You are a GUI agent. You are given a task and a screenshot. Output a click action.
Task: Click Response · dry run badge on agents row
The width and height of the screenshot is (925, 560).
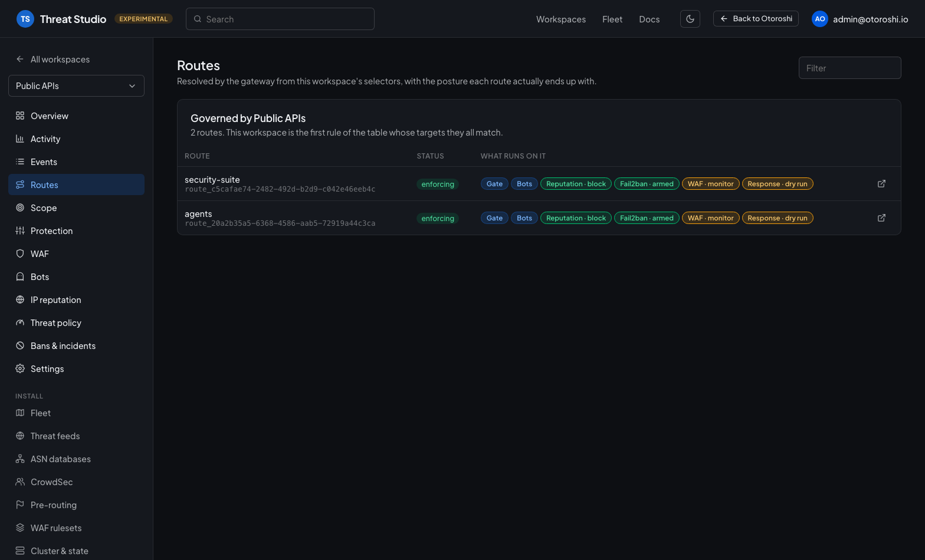[x=778, y=218]
